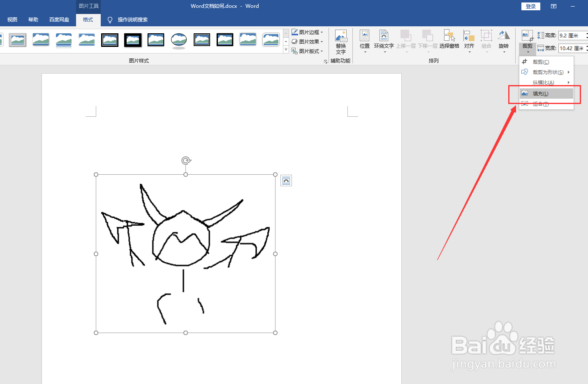
Task: Expand the Picture Effects (图片效果) dropdown arrow
Action: pos(322,42)
